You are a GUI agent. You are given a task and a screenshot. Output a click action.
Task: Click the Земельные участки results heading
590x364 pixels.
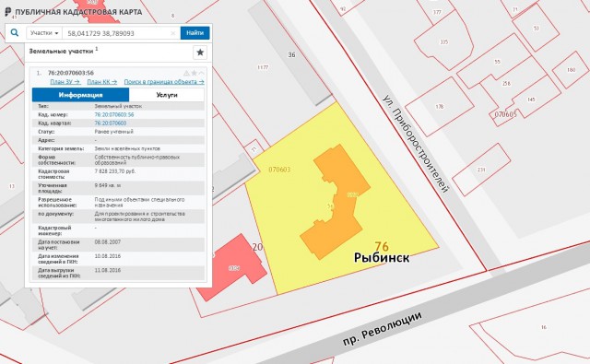pyautogui.click(x=61, y=51)
